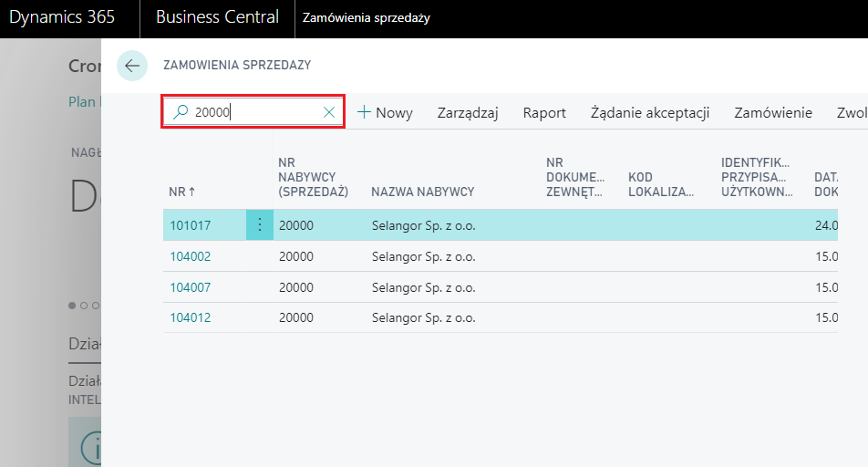Open sales order 101017
Image resolution: width=868 pixels, height=467 pixels.
coord(190,225)
